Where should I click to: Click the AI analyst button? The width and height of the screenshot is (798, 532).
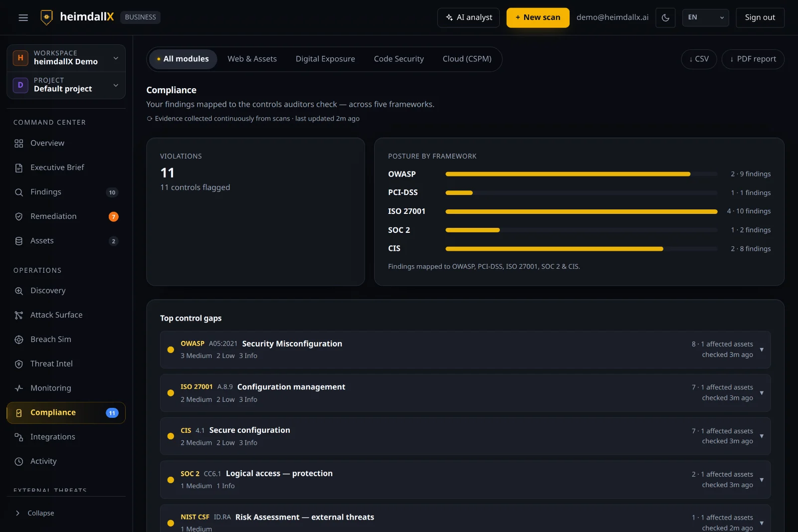[x=468, y=17]
